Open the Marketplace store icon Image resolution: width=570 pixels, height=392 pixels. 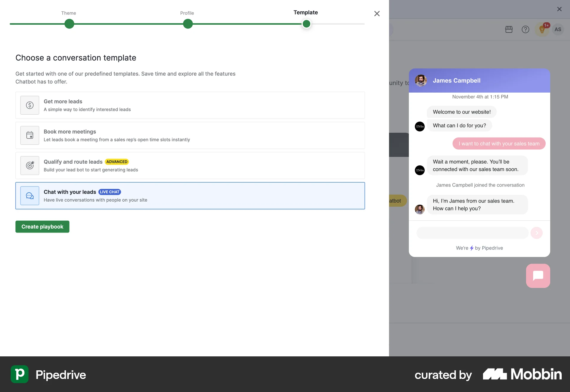[x=509, y=29]
